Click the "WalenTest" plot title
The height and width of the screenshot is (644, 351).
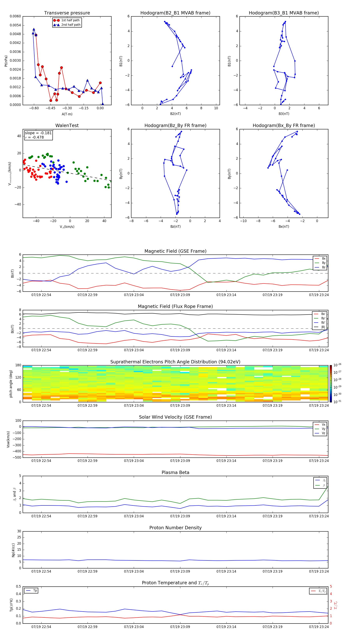(x=67, y=125)
